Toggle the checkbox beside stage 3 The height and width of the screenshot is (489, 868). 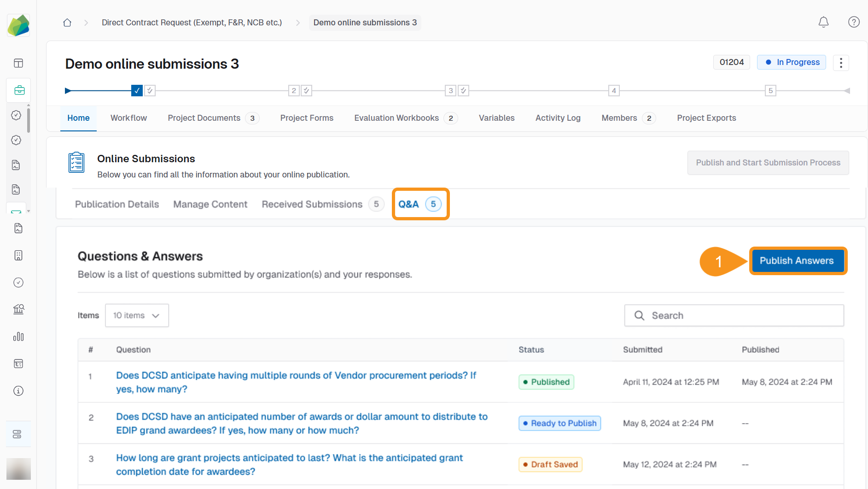tap(464, 91)
